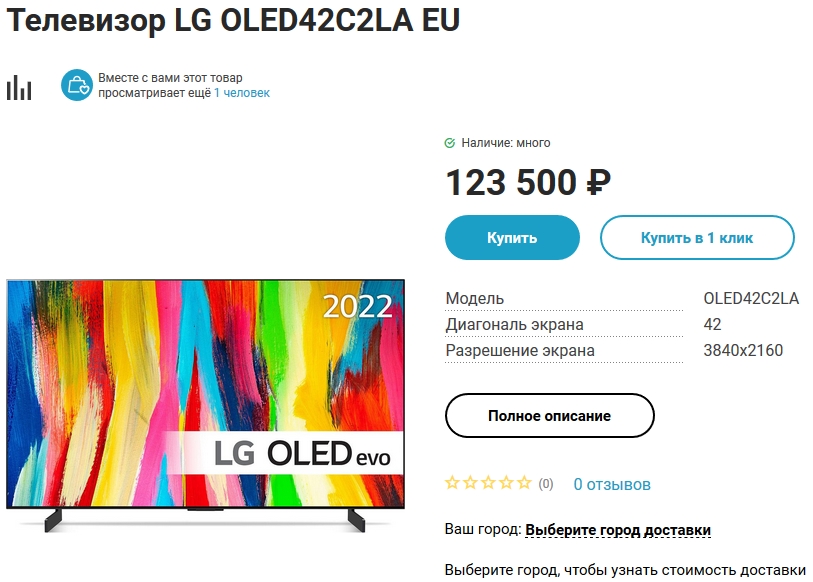Select the second rating star
This screenshot has height=582, width=813.
470,484
